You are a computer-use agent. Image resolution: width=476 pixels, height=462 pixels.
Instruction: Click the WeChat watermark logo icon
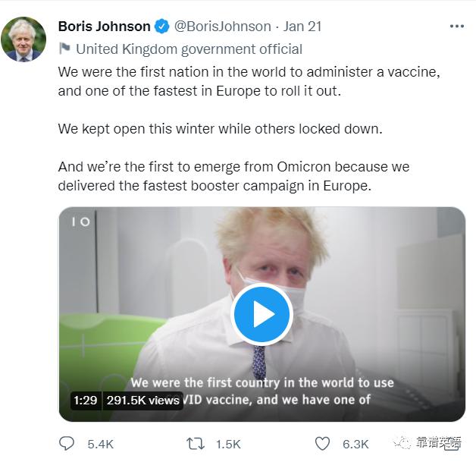pos(402,442)
